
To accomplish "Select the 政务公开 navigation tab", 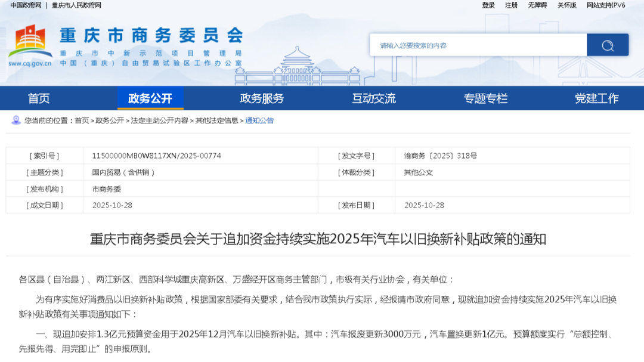I will [150, 98].
